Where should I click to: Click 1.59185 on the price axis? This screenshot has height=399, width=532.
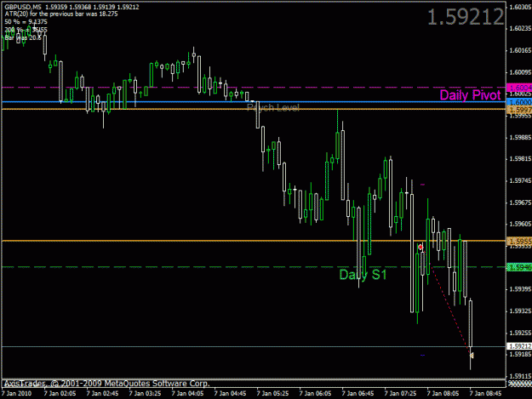[x=520, y=354]
